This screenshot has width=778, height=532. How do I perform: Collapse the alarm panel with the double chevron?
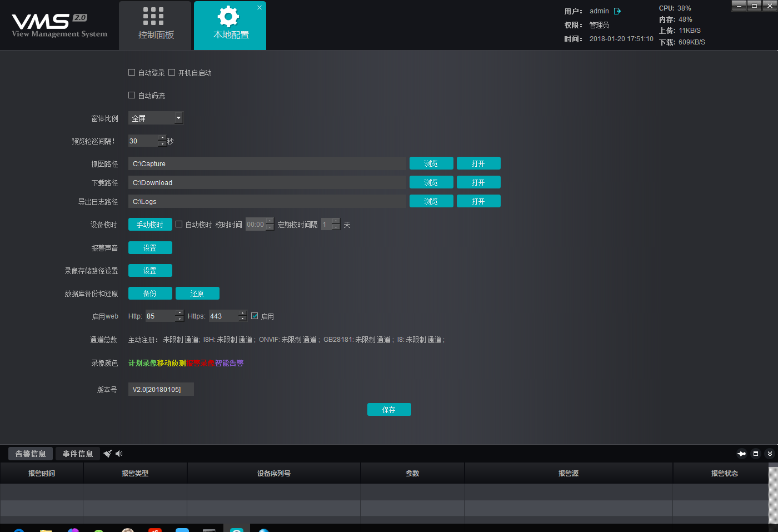pyautogui.click(x=770, y=454)
